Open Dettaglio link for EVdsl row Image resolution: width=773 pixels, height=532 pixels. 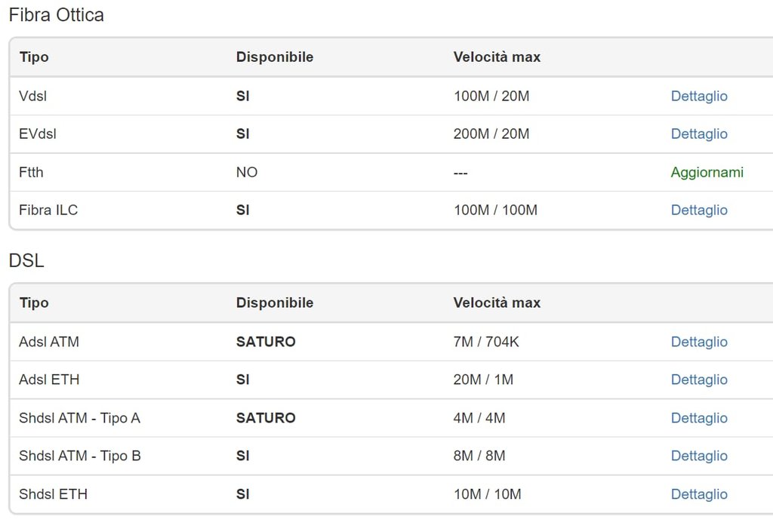(699, 134)
